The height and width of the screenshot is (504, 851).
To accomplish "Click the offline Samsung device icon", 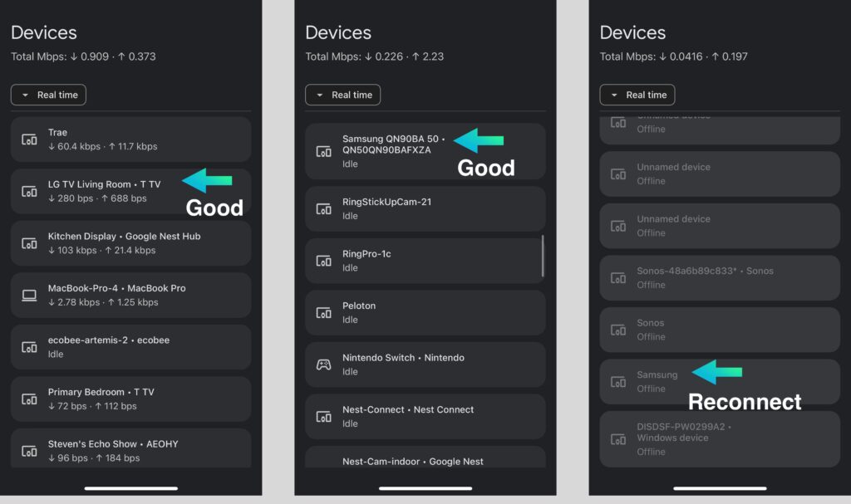I will 618,382.
